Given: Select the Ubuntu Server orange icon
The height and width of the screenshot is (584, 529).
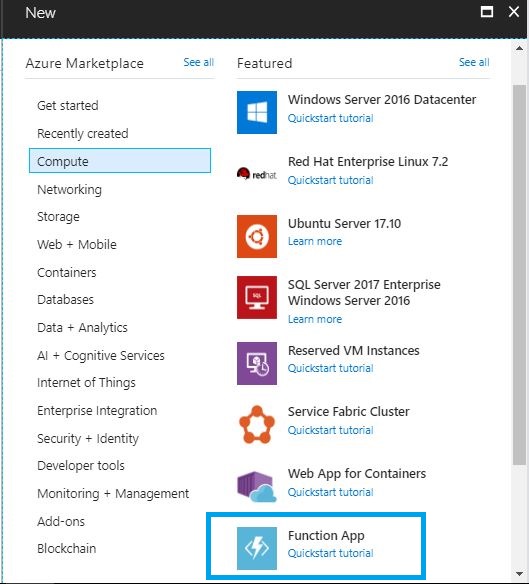Looking at the screenshot, I should click(x=257, y=237).
